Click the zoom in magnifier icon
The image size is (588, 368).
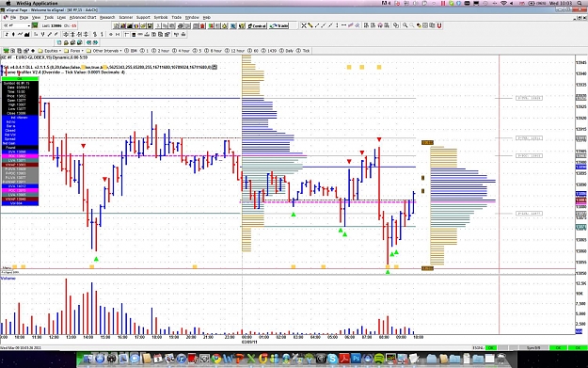pos(405,25)
